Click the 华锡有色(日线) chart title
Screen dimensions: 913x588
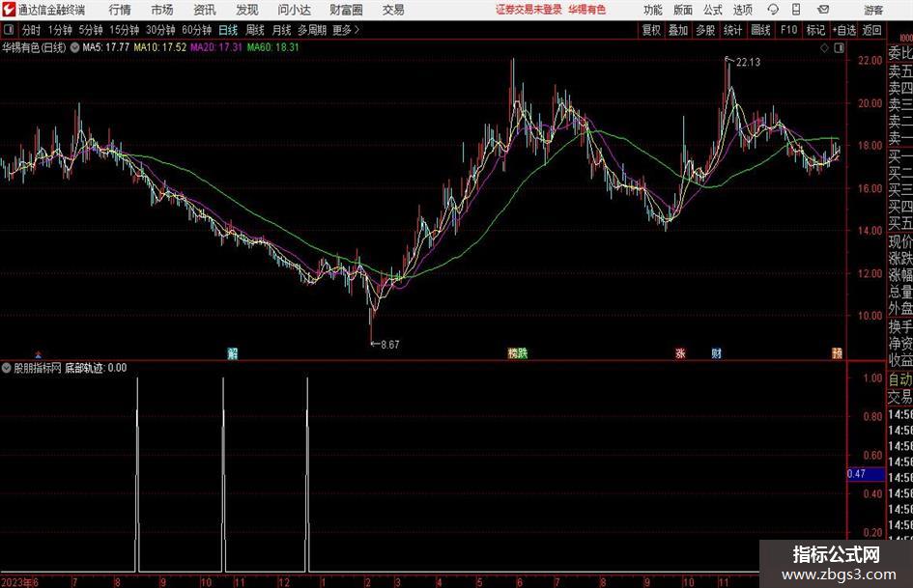(x=34, y=47)
